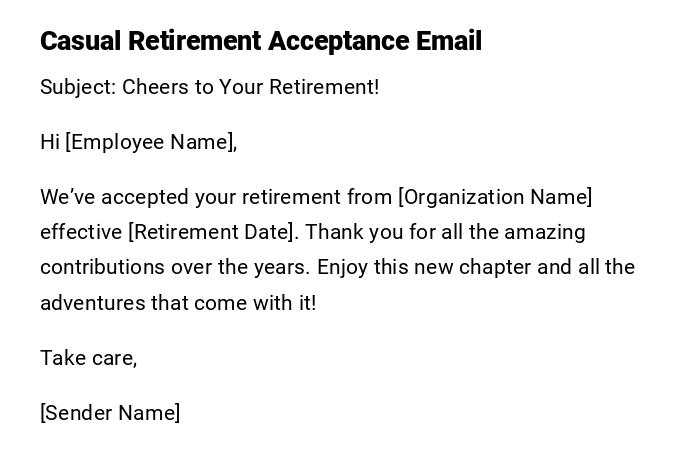The image size is (700, 475).
Task: Click the greeting word "Hi"
Action: tap(50, 142)
